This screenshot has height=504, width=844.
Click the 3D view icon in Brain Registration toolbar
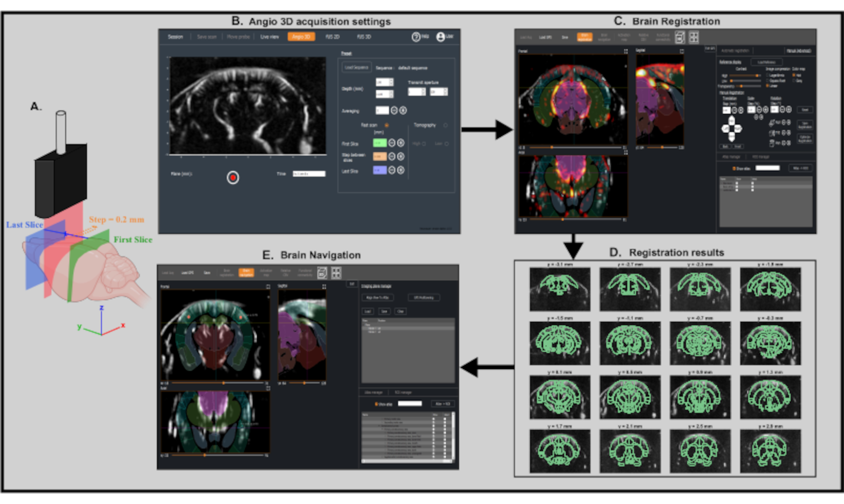(680, 37)
